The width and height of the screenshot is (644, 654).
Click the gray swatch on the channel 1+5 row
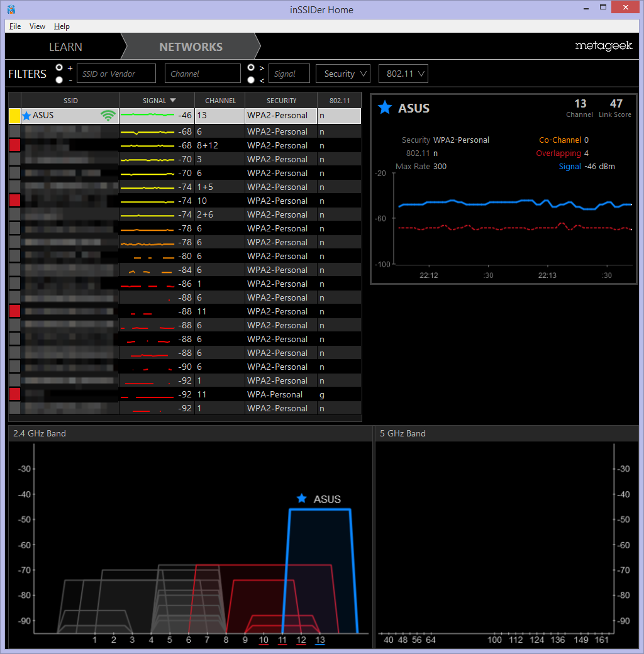pos(14,187)
